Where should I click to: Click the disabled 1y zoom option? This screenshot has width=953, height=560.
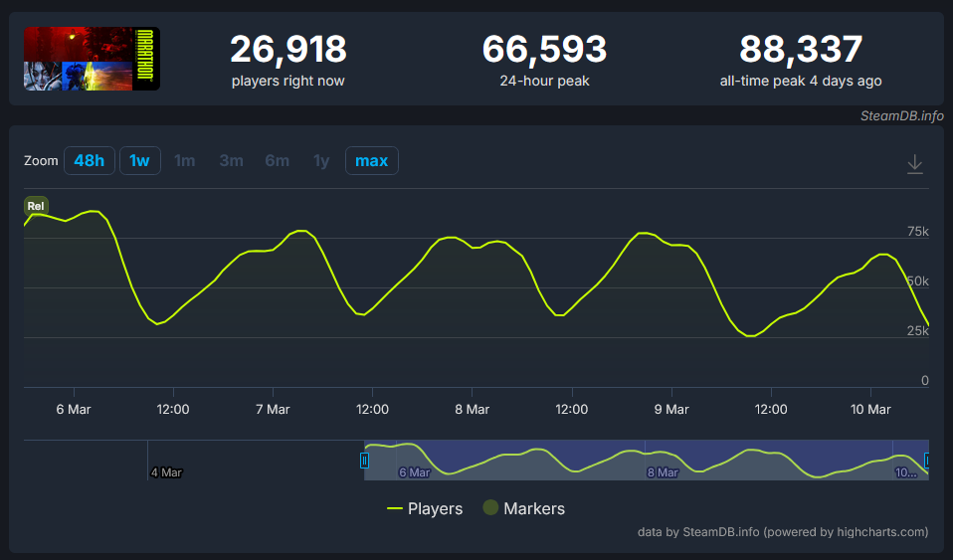321,160
